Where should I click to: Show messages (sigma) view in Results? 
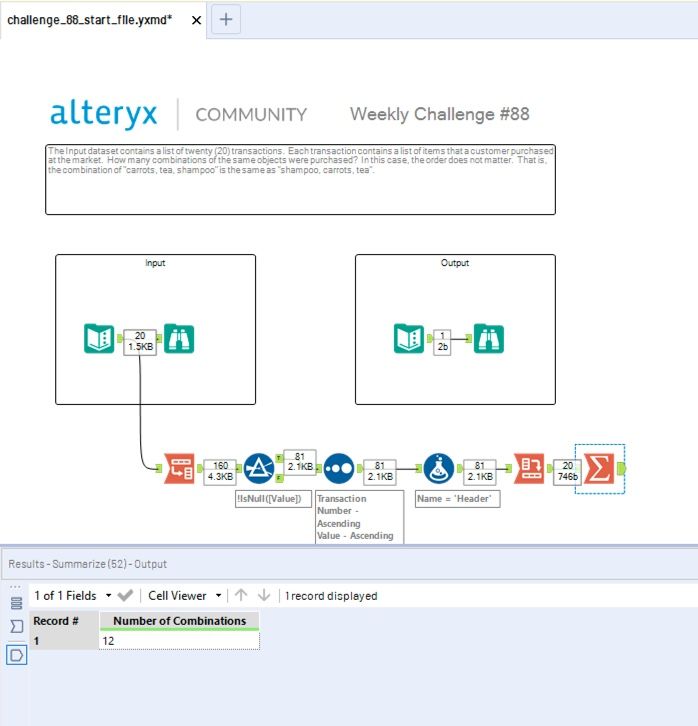point(16,626)
